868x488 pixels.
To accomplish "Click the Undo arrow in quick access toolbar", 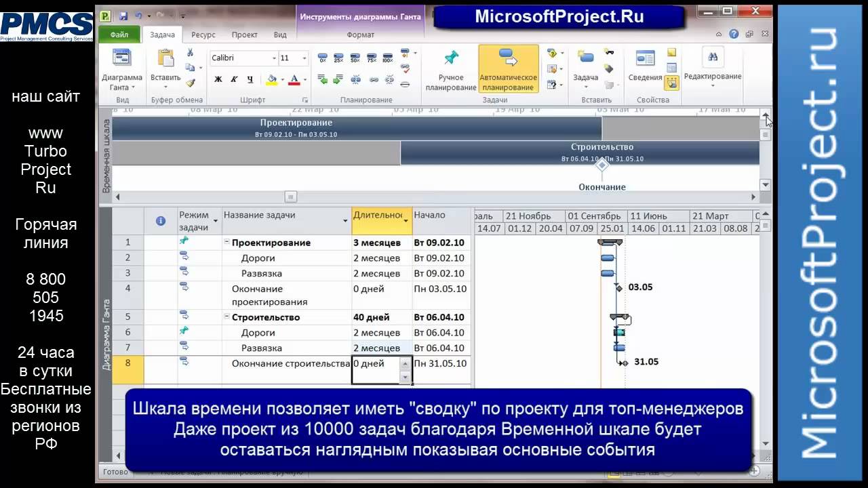I will point(138,15).
